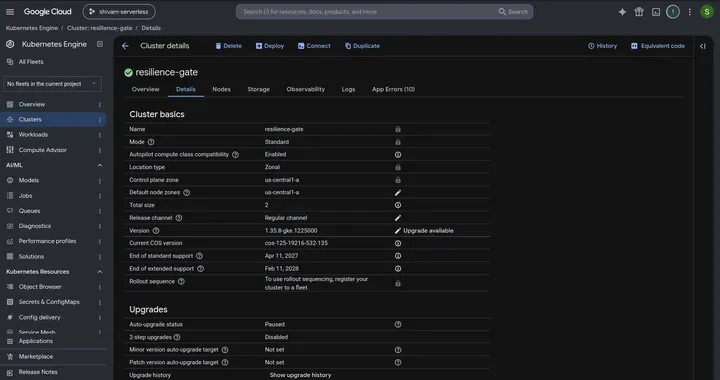Collapse the Kubernetes Resources sidebar section
This screenshot has width=720, height=380.
click(x=100, y=272)
